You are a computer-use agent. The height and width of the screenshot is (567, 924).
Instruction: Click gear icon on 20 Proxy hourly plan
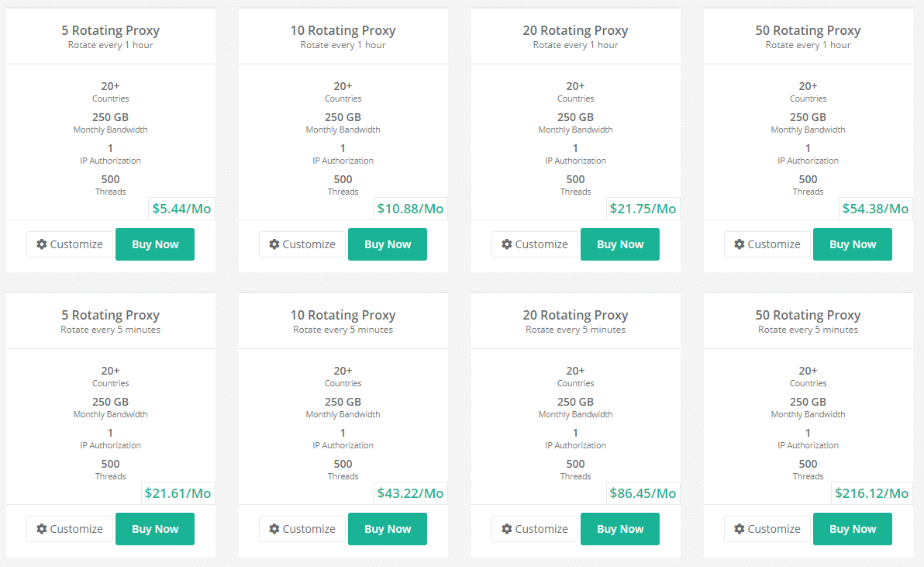[507, 244]
